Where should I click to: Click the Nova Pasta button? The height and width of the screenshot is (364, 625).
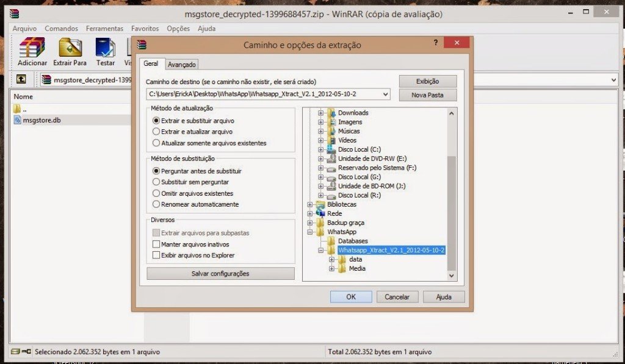click(x=428, y=95)
